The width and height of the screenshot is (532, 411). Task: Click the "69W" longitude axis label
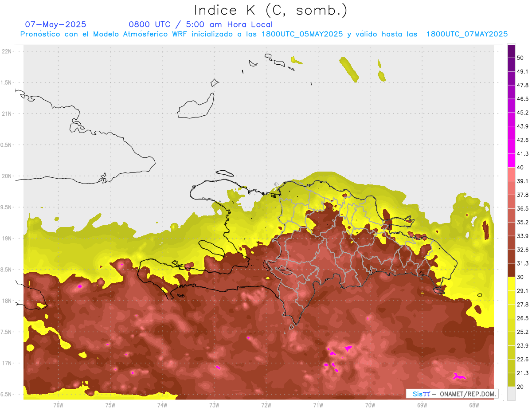tap(422, 405)
